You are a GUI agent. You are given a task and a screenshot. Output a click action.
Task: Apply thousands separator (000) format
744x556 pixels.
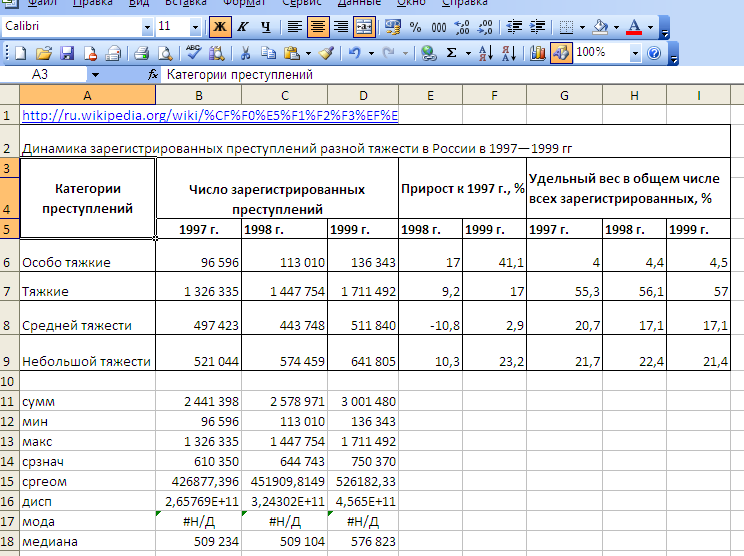pos(438,27)
